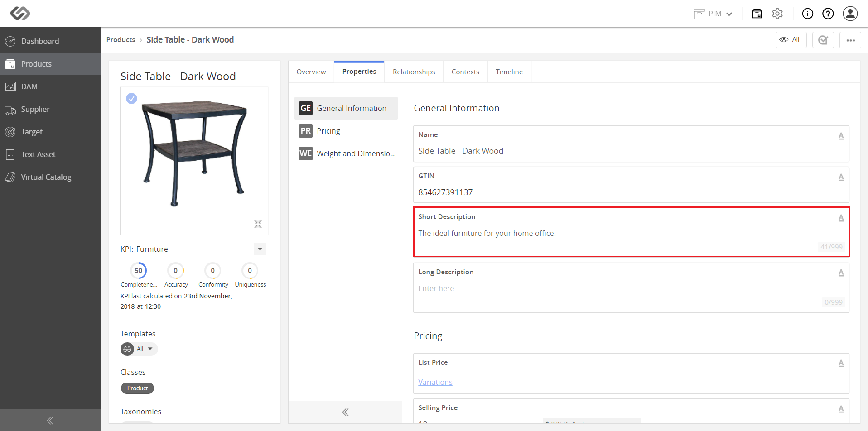This screenshot has width=868, height=431.
Task: Click the language icon on Name field
Action: point(841,136)
